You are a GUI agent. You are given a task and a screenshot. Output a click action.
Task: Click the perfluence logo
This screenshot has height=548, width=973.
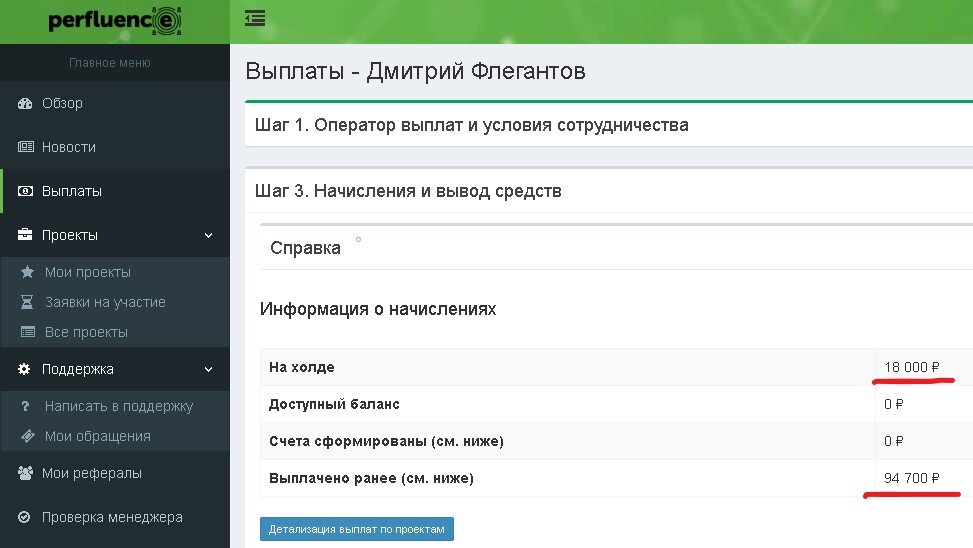pyautogui.click(x=115, y=20)
